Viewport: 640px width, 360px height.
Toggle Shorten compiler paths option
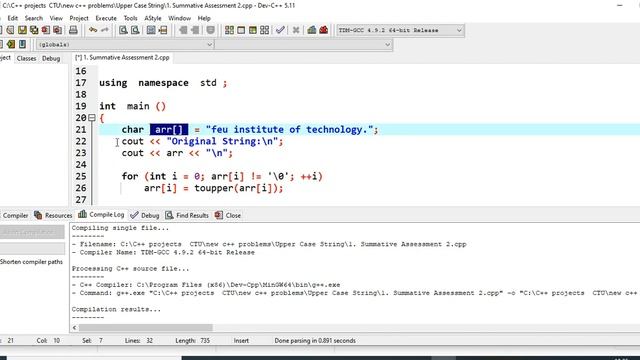pos(31,262)
